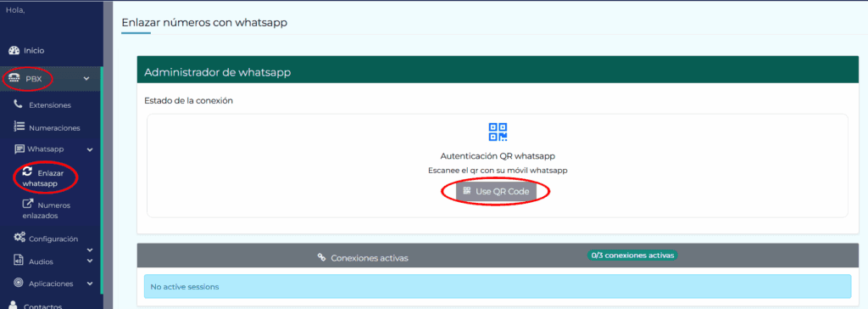Select the Conexiones activas header text
Screen dimensions: 868x309
370,258
